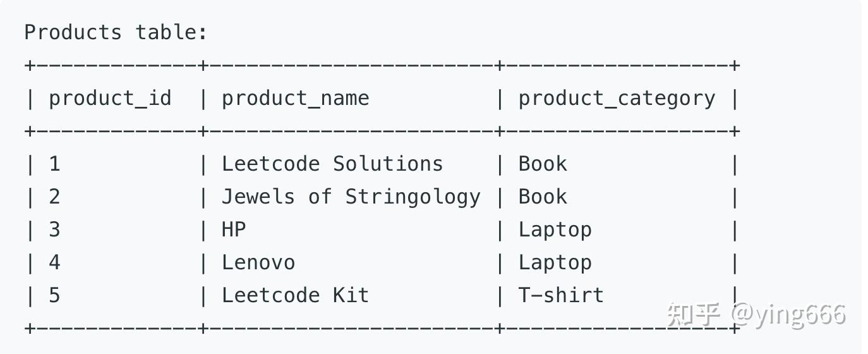This screenshot has width=868, height=354.
Task: Click product id 1 cell
Action: click(54, 164)
